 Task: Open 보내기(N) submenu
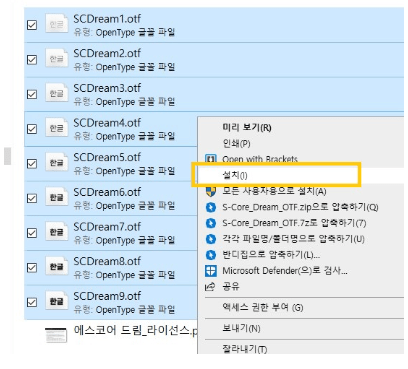click(241, 328)
